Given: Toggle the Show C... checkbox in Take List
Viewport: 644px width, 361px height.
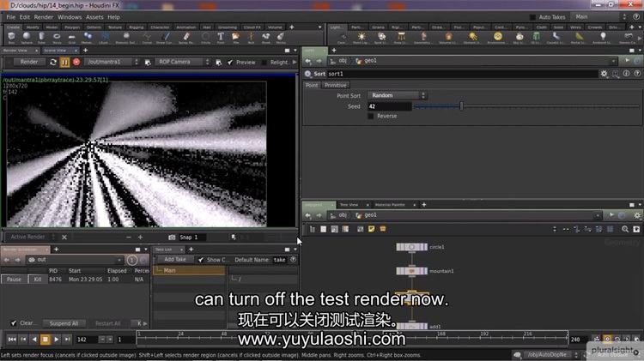Looking at the screenshot, I should coord(200,260).
